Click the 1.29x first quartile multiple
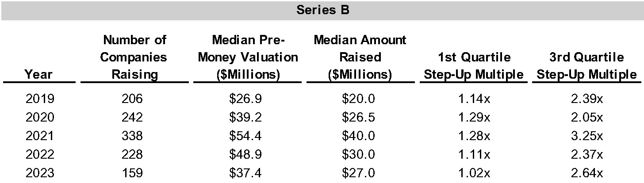The height and width of the screenshot is (183, 644). [473, 117]
